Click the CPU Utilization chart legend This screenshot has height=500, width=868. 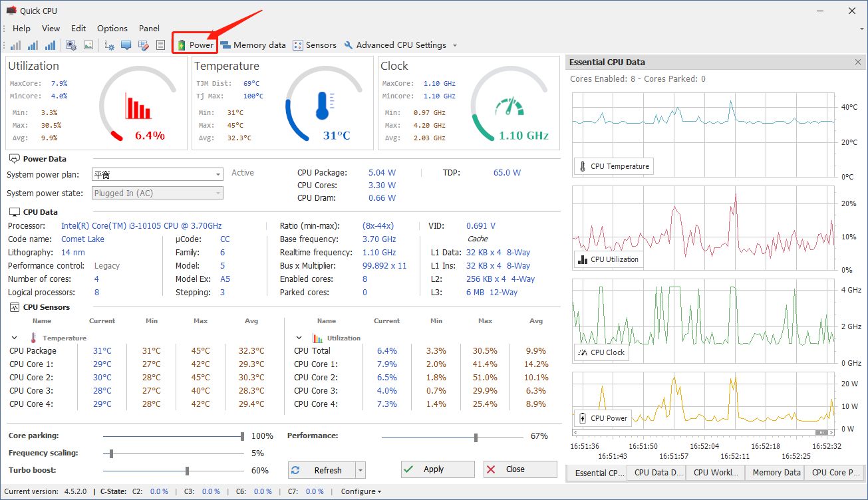tap(609, 259)
